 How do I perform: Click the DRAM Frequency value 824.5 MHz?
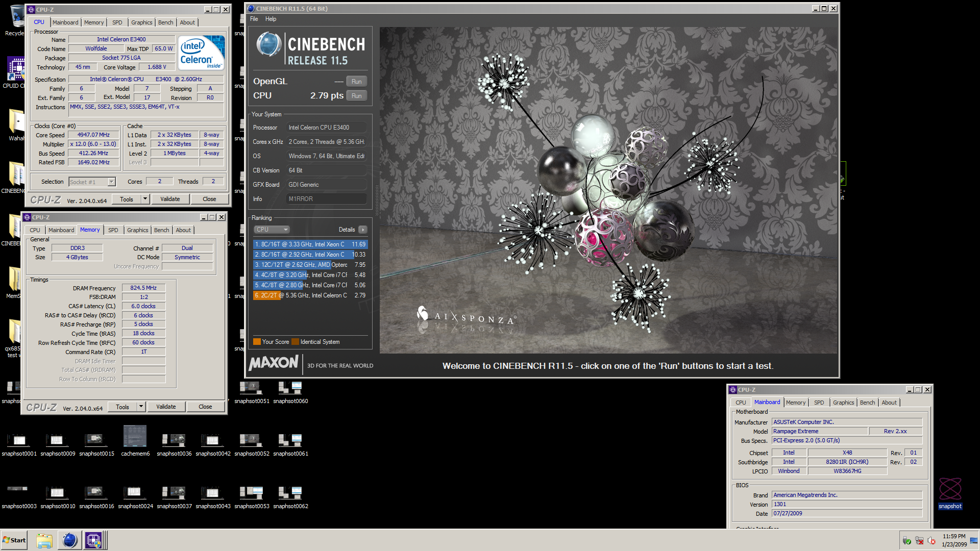click(x=143, y=288)
